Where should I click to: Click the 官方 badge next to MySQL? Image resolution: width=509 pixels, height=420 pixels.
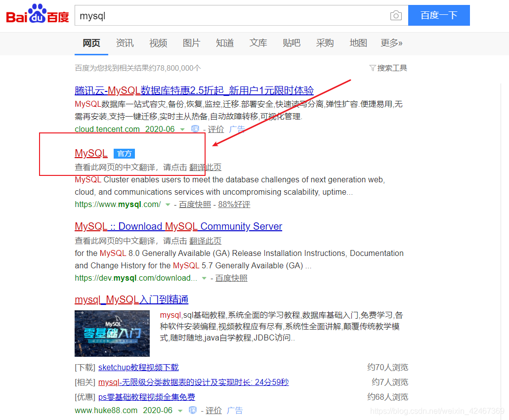(x=124, y=154)
